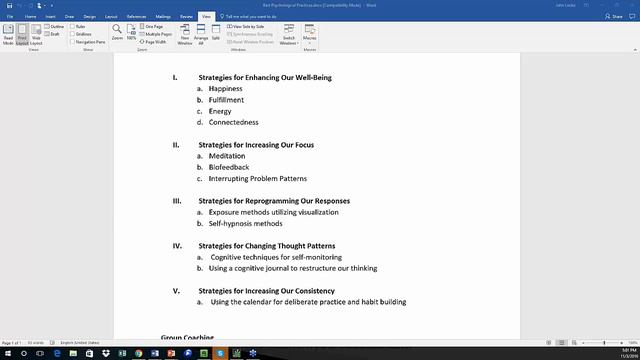Switch to Draft view
Viewport: 640px width, 360px height.
click(52, 34)
